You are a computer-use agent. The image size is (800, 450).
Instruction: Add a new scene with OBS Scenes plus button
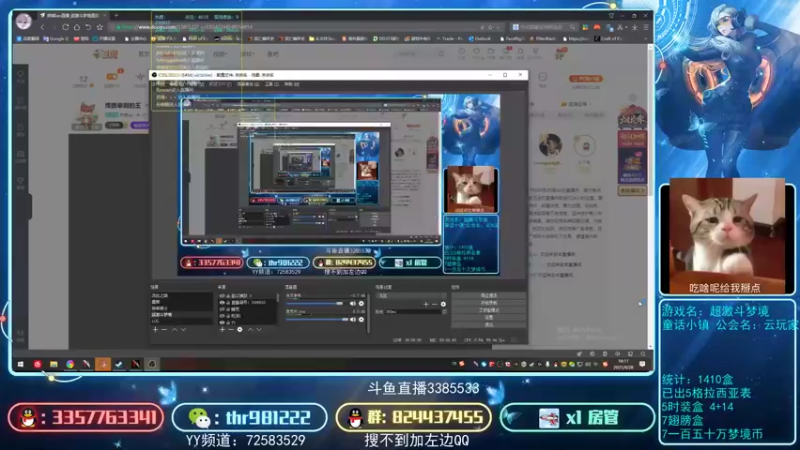click(155, 330)
